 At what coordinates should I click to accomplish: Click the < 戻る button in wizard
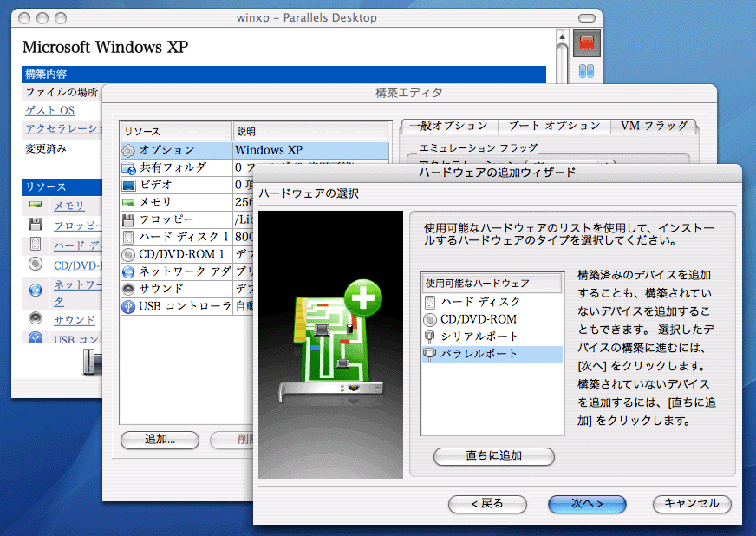click(x=487, y=504)
